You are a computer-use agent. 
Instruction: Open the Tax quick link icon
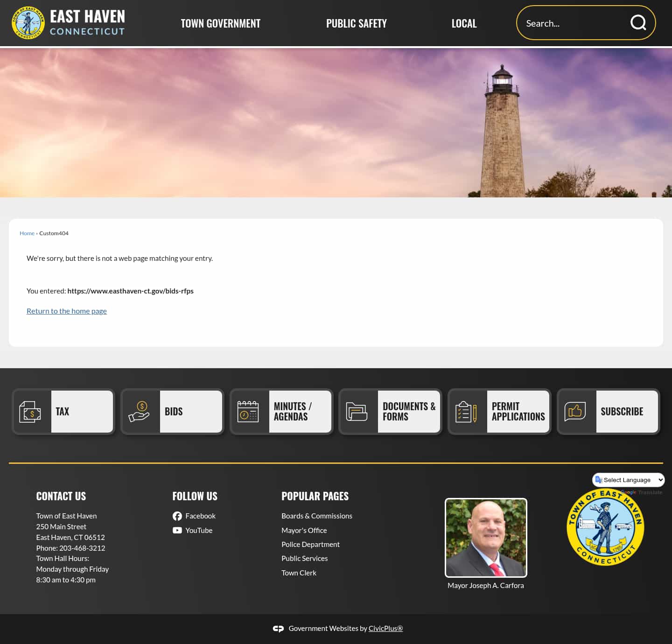pos(30,411)
